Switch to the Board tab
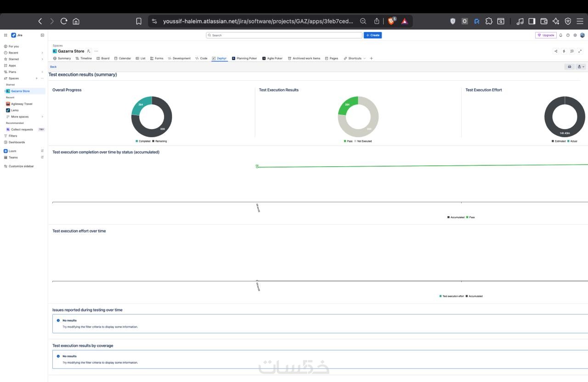Screen dimensions: 588x382 [103, 58]
